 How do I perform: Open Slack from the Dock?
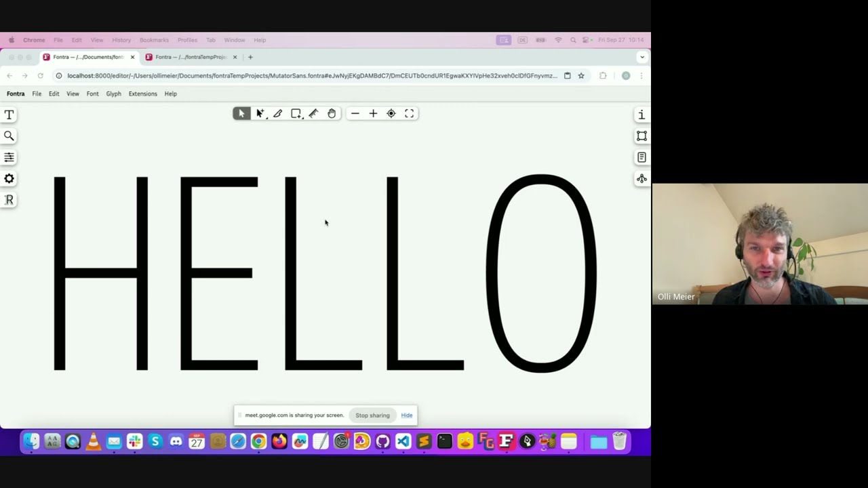point(134,442)
